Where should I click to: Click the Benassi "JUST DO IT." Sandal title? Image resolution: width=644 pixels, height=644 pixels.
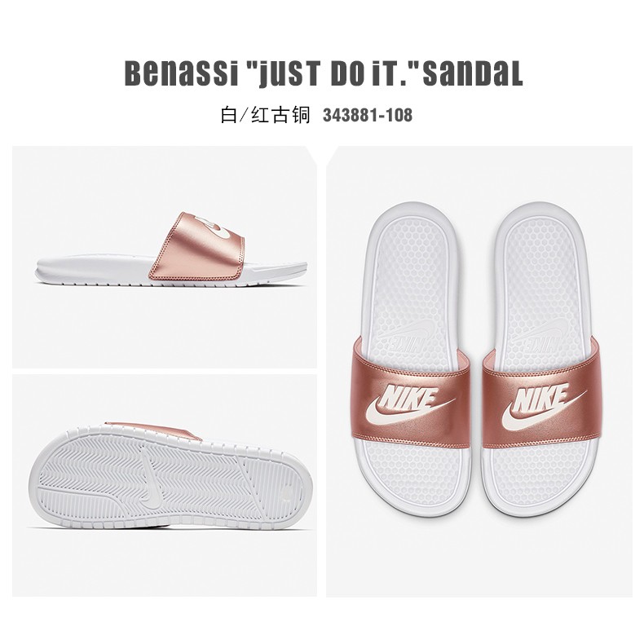324,74
